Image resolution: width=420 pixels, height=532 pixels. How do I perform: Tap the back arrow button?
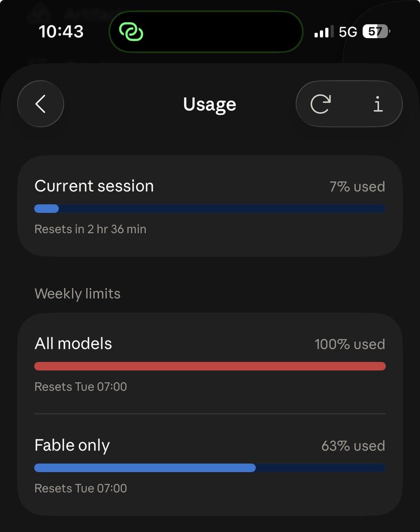point(41,104)
